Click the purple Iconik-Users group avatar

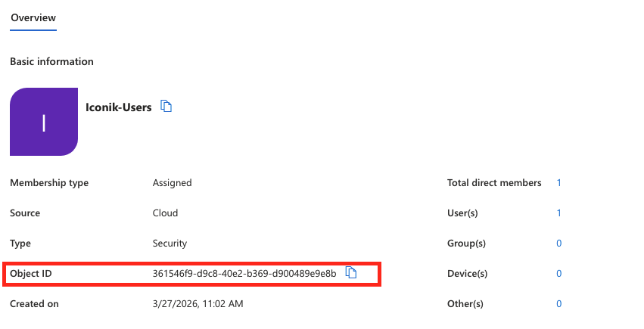(44, 122)
